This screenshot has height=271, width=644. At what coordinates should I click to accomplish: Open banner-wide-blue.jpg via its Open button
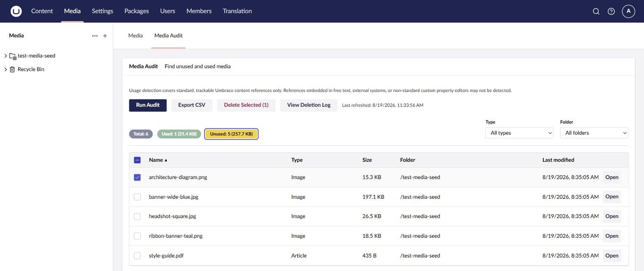612,197
